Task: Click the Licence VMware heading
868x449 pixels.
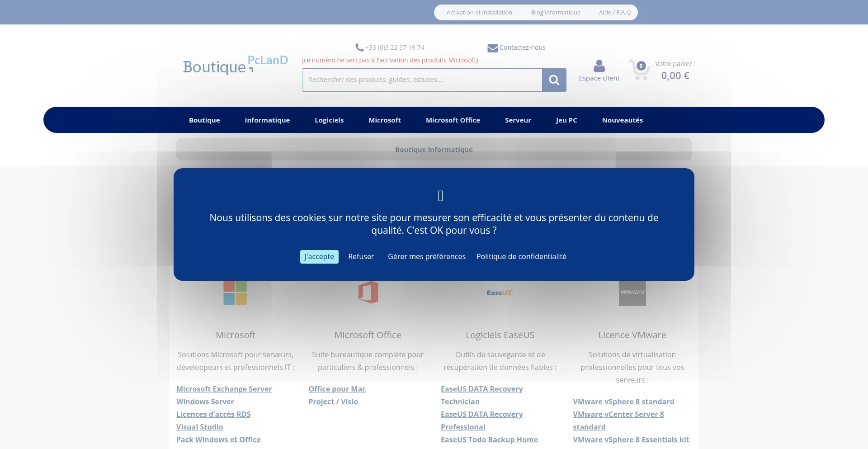Action: click(x=632, y=335)
